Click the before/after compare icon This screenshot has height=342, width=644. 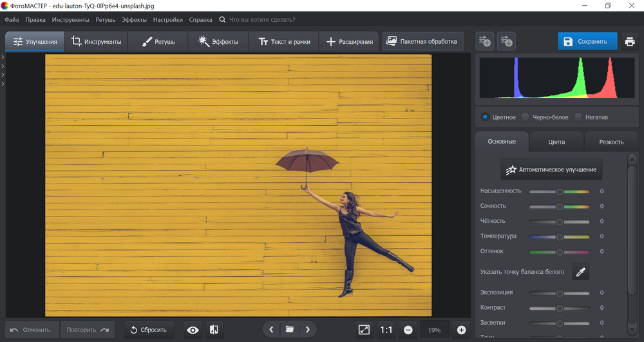pyautogui.click(x=214, y=330)
